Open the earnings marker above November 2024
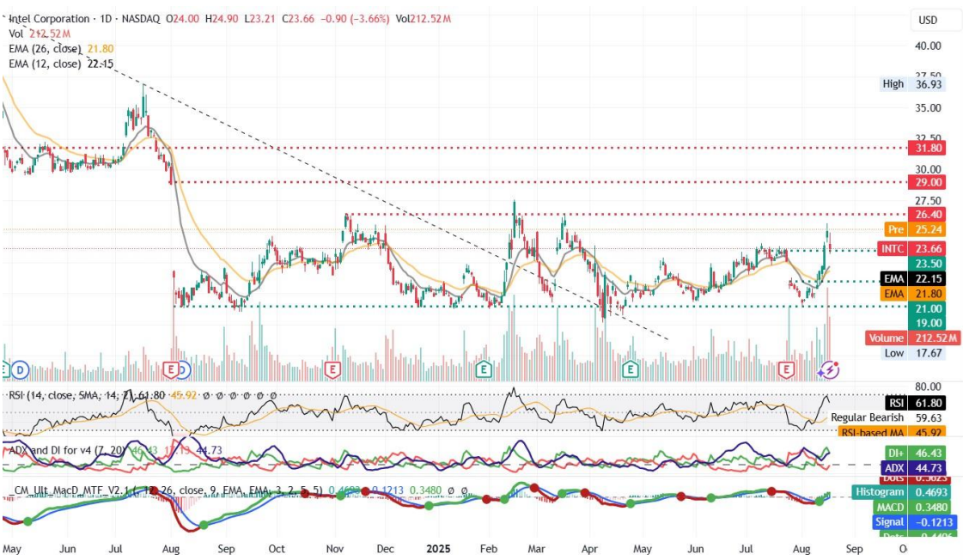The height and width of the screenshot is (560, 963). pyautogui.click(x=332, y=369)
